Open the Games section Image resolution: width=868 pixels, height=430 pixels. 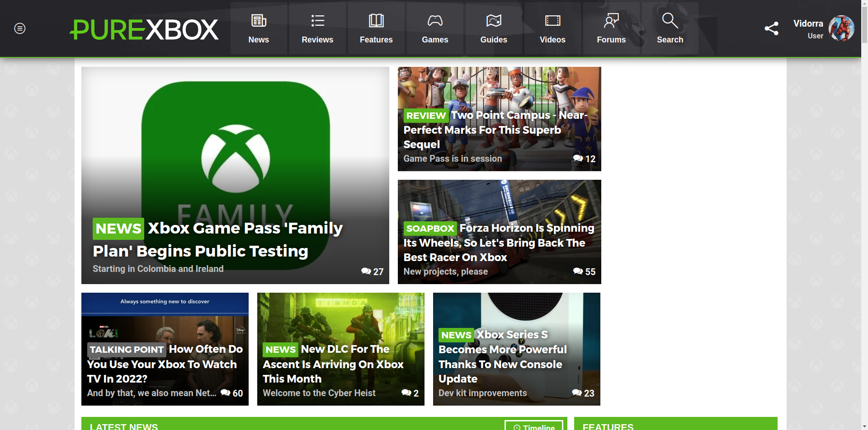[435, 28]
